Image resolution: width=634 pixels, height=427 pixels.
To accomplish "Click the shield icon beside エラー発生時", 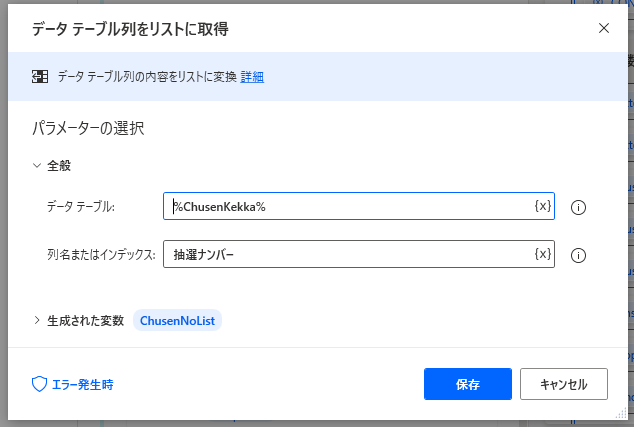I will tap(40, 384).
